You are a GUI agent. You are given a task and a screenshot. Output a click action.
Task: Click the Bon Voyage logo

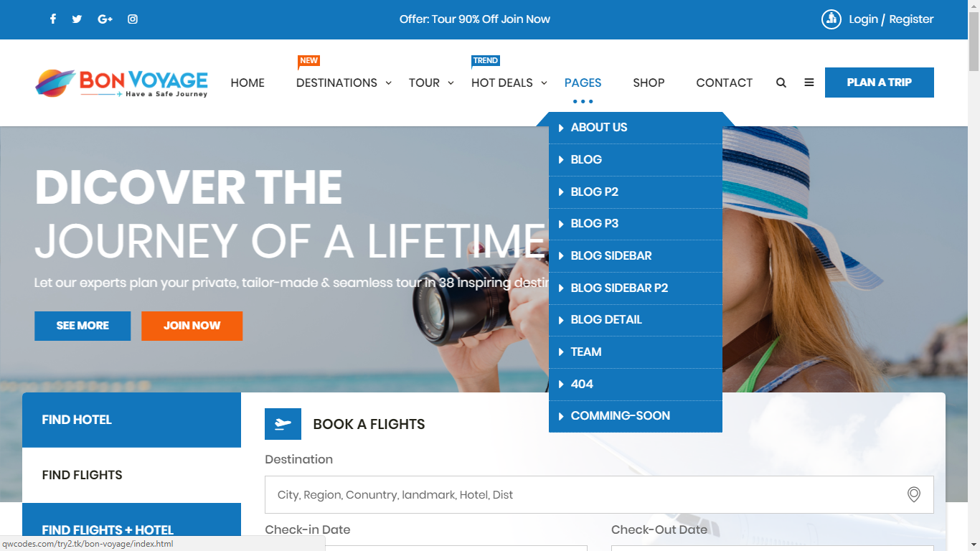click(x=122, y=83)
